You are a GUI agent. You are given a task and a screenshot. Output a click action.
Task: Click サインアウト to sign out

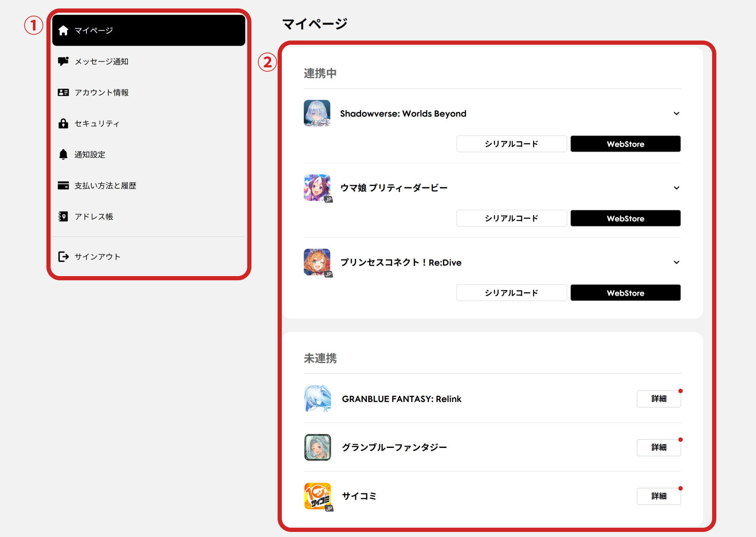[148, 256]
